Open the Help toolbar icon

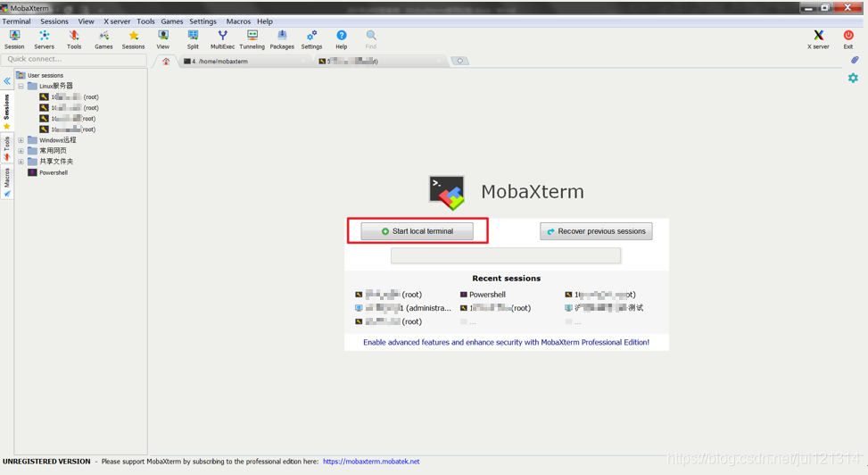342,40
